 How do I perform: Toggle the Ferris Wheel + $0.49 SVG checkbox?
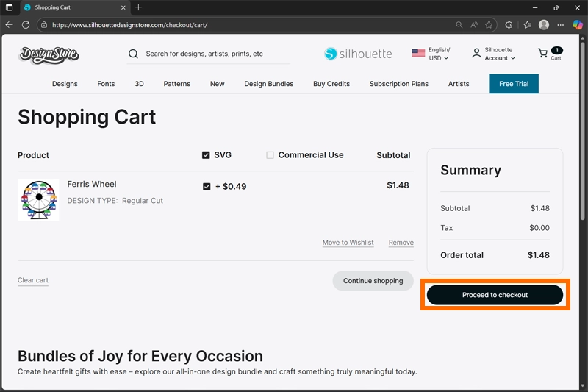207,187
